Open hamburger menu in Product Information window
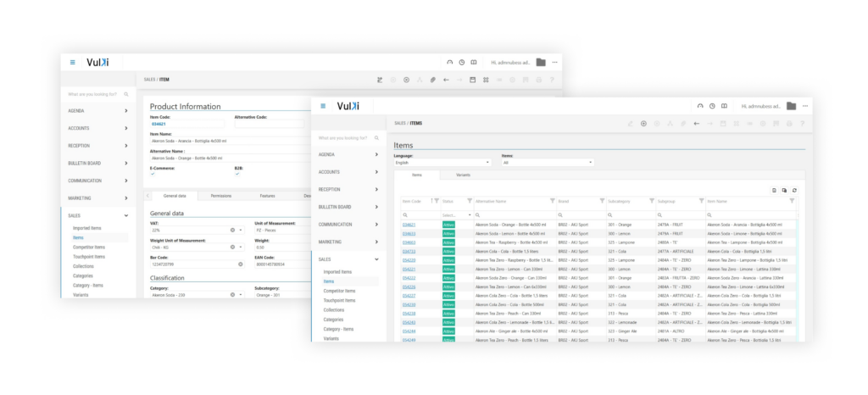Screen dimensions: 868x395 click(x=73, y=62)
